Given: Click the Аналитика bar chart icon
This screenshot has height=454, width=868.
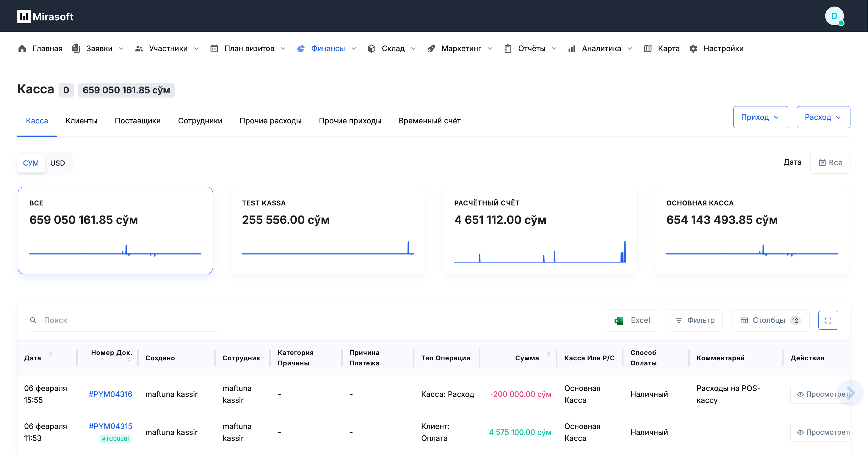Looking at the screenshot, I should pos(571,48).
